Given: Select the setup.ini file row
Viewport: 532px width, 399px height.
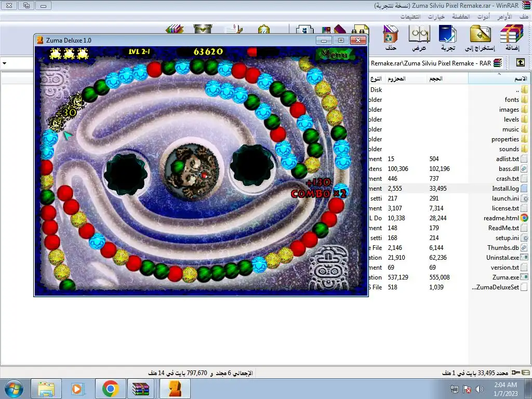Looking at the screenshot, I should click(448, 237).
